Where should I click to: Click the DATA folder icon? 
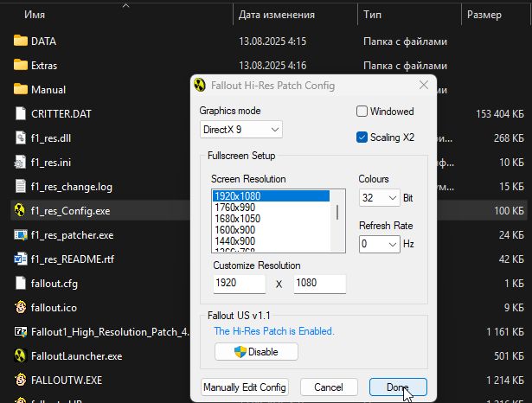pyautogui.click(x=22, y=41)
